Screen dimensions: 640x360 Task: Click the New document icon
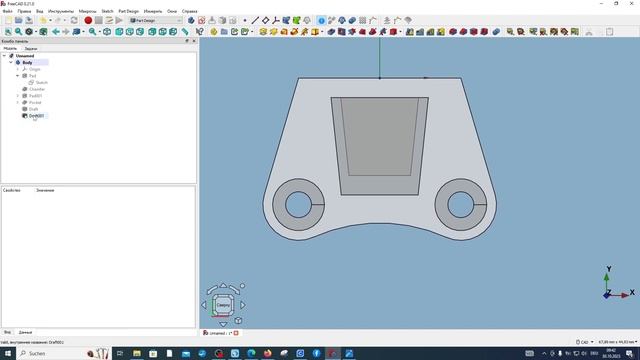point(8,20)
